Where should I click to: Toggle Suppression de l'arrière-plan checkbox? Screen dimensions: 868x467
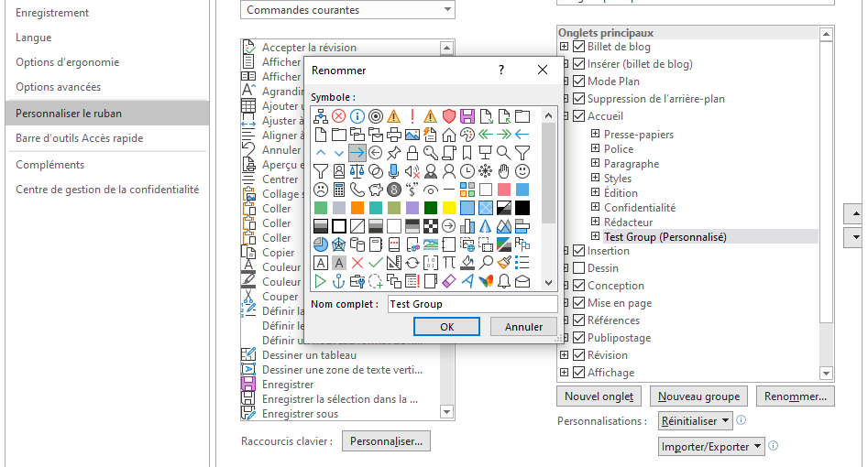[579, 99]
